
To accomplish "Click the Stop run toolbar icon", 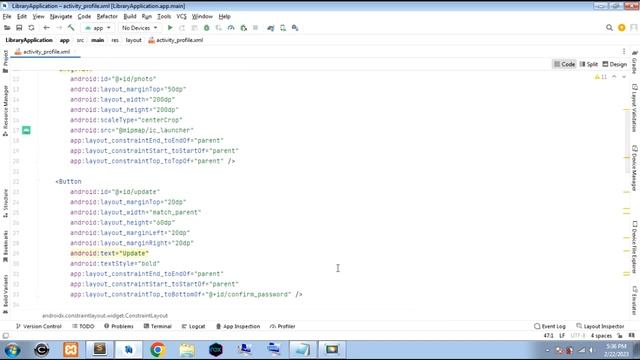I will tap(256, 28).
